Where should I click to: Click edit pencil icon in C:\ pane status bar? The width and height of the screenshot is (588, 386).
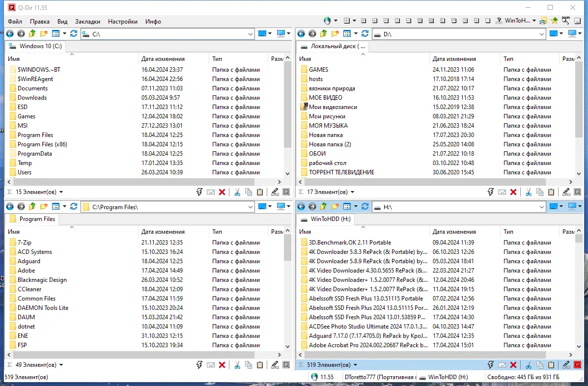pos(275,192)
